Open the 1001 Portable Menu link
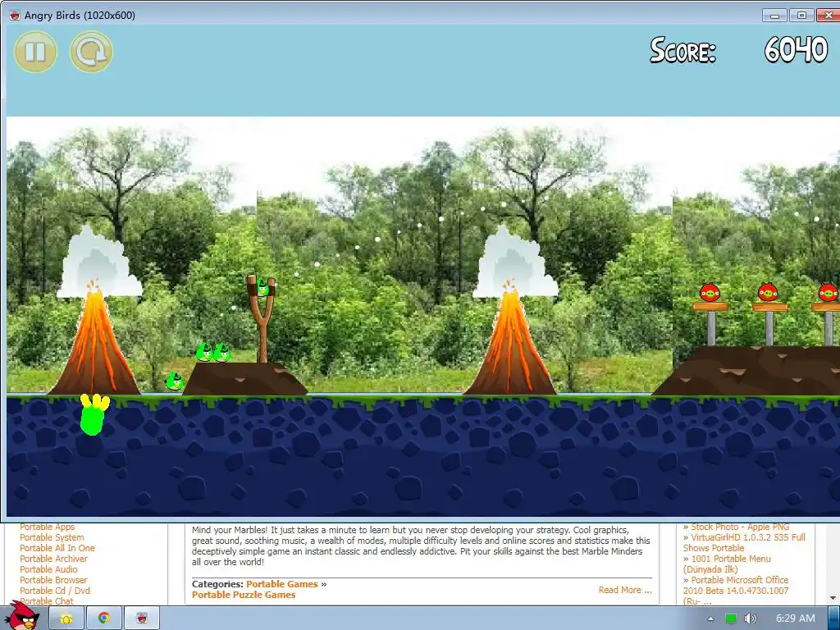This screenshot has height=630, width=840. pyautogui.click(x=727, y=564)
